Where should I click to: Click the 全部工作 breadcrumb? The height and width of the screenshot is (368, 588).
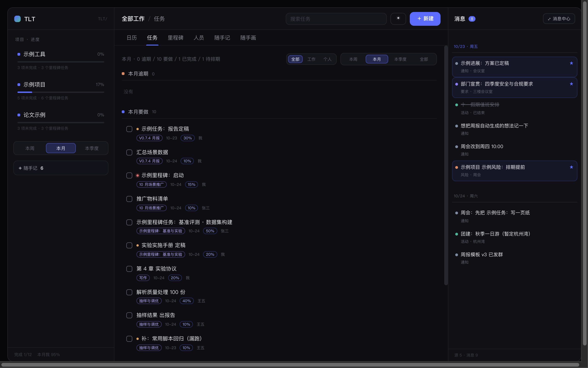point(133,19)
